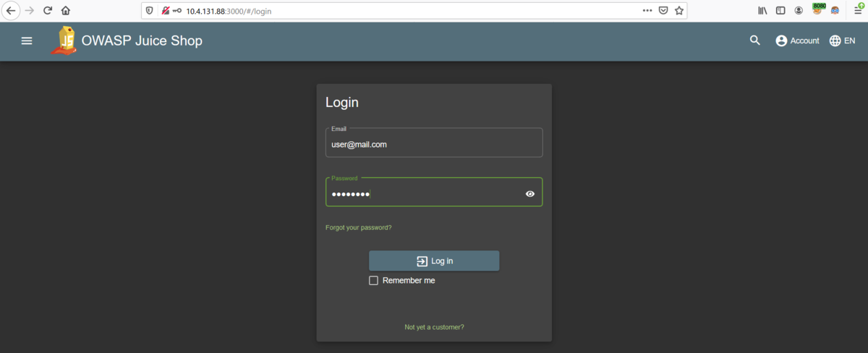
Task: Save page to Pocket
Action: pos(663,11)
